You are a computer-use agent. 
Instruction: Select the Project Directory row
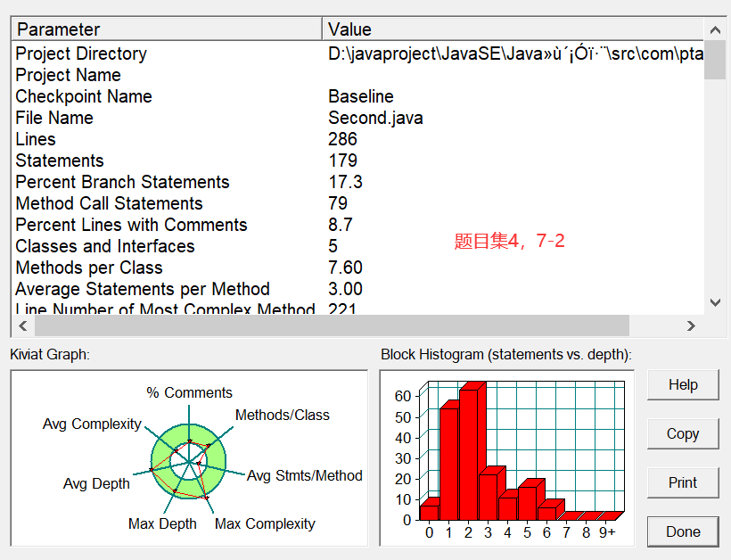coord(357,54)
